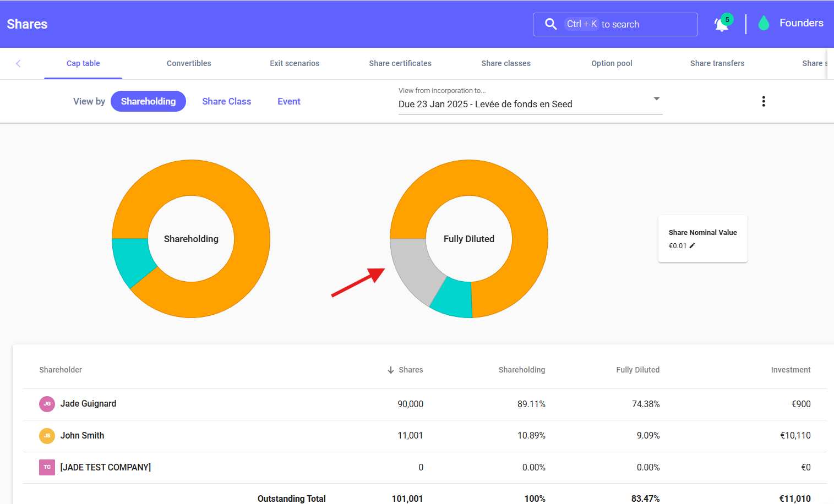View the Share transfers section
Viewport: 834px width, 504px height.
click(x=717, y=63)
